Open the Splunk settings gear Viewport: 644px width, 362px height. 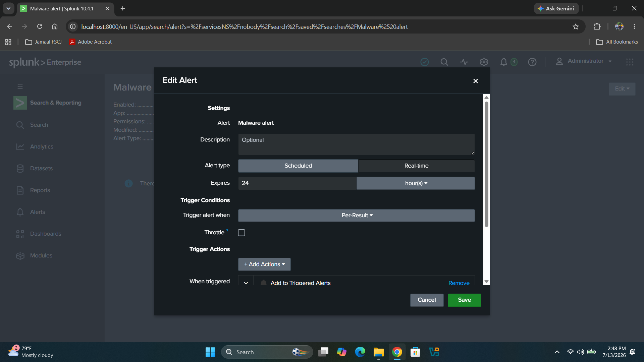click(x=484, y=62)
